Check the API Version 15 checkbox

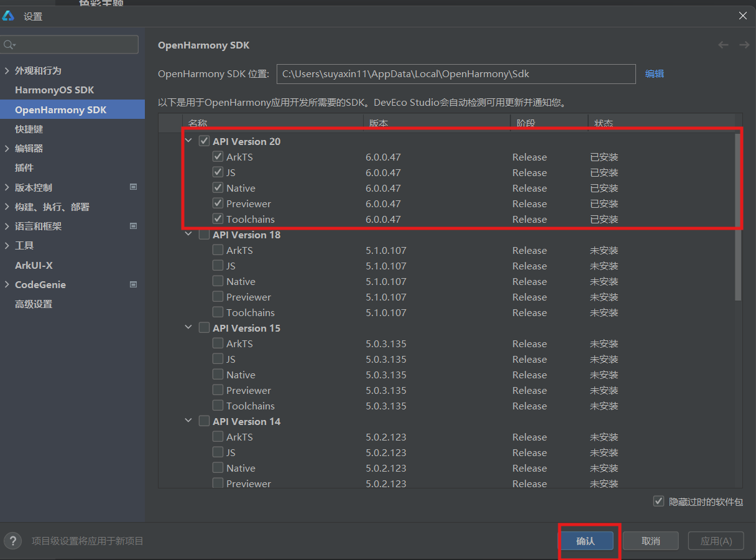tap(204, 328)
